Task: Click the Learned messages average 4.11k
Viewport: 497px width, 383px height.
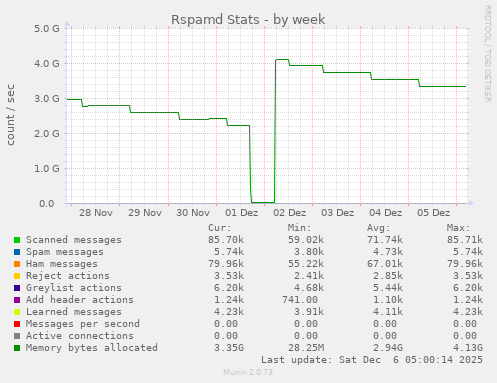Action: tap(388, 312)
